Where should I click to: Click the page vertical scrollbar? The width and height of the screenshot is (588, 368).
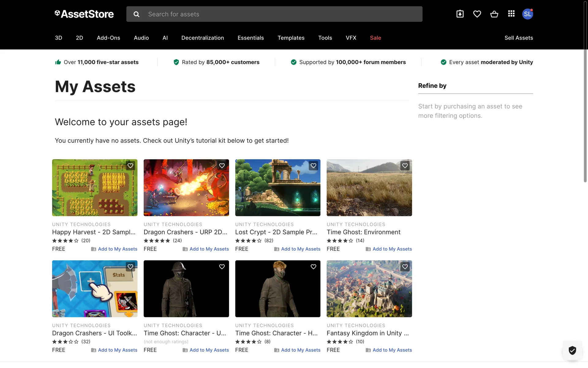click(x=585, y=92)
